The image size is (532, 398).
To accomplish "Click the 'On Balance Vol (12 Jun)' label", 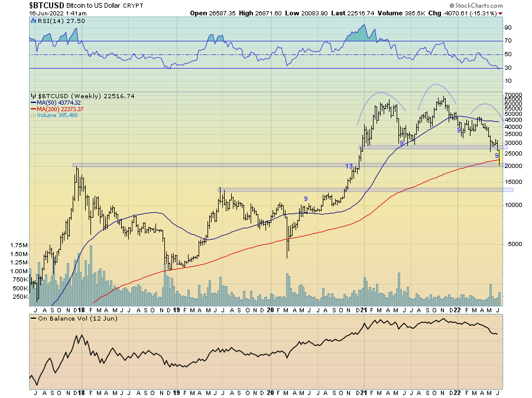I will point(77,319).
